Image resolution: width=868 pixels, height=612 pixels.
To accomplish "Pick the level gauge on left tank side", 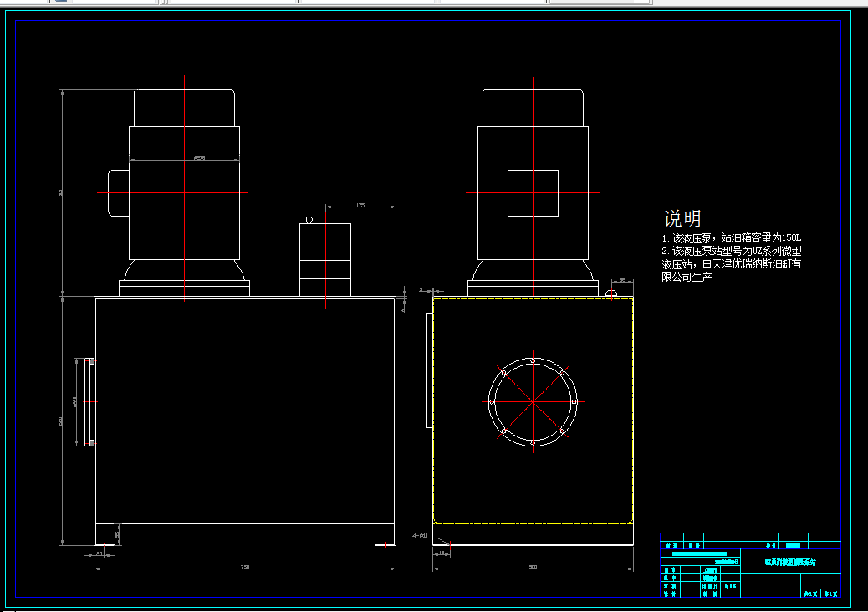I will 89,401.
